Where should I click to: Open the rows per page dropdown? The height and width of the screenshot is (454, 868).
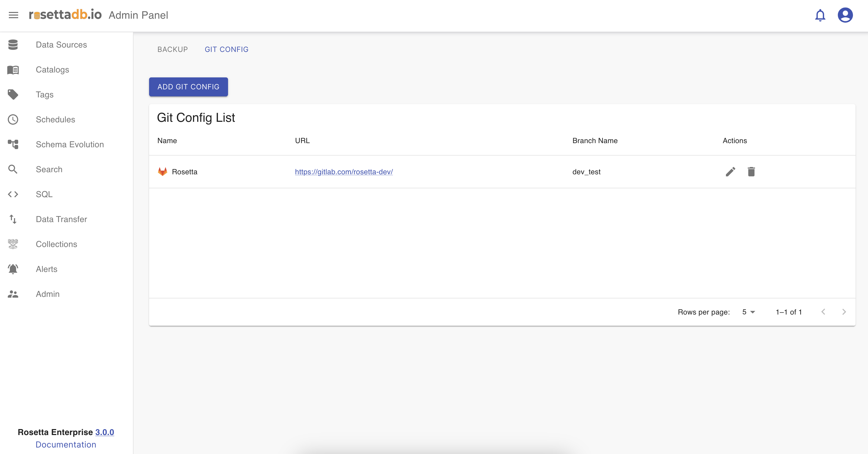coord(748,312)
